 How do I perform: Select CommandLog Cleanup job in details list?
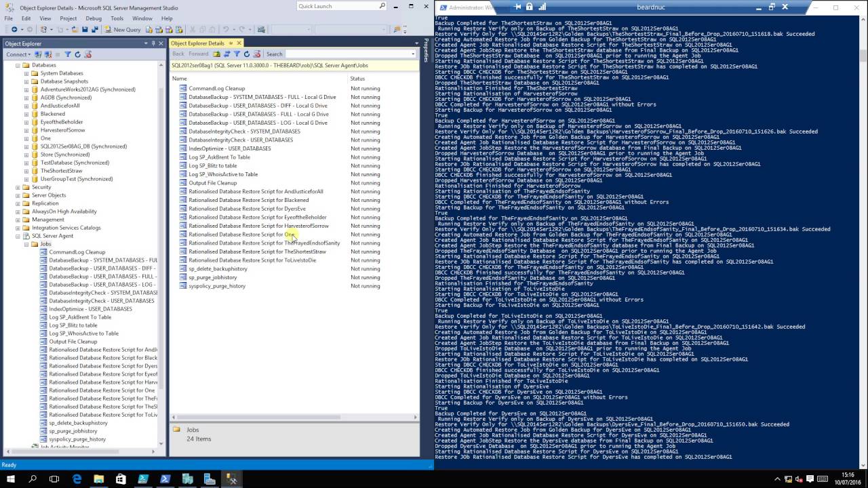216,89
